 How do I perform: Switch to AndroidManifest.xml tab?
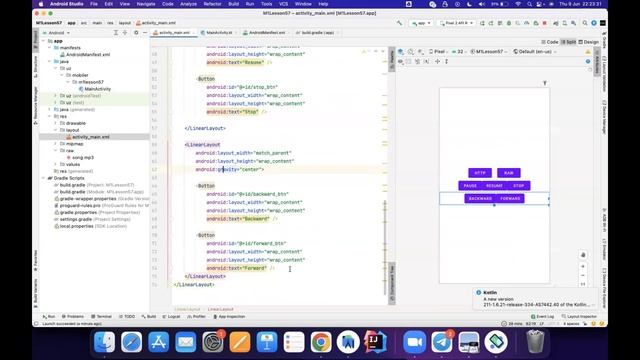[267, 33]
